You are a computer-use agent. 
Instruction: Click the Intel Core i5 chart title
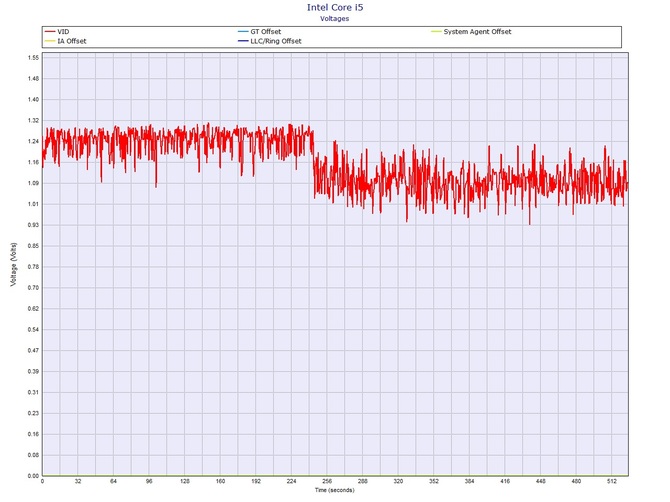coord(335,7)
